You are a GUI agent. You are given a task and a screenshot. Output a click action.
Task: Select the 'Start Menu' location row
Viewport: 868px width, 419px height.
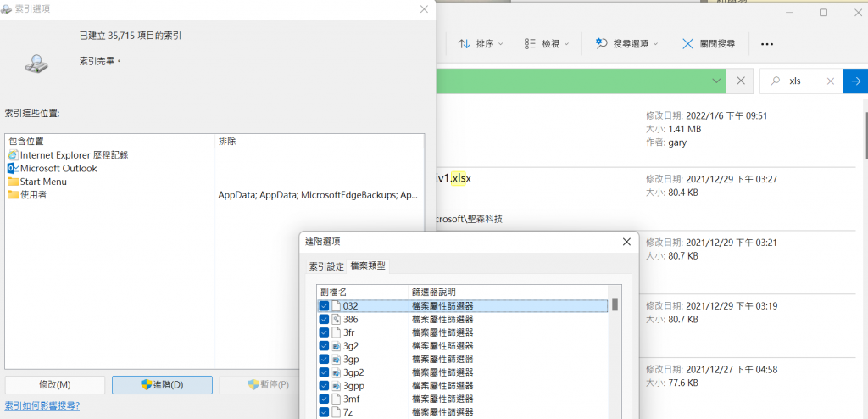pos(111,182)
